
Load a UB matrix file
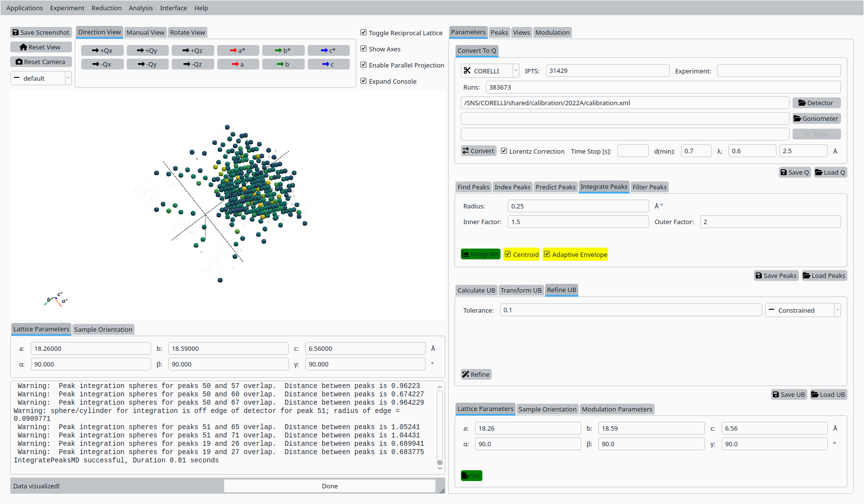[828, 394]
